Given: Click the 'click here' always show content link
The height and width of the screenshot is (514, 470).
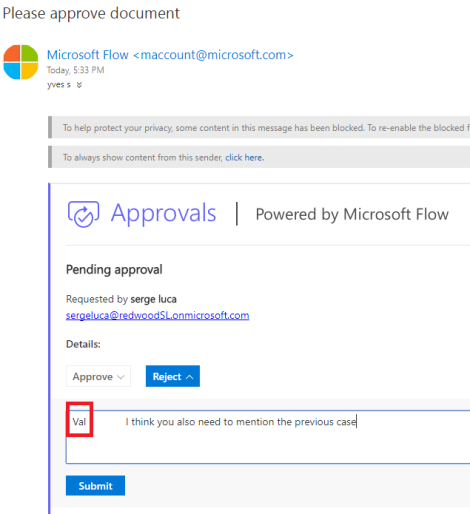Looking at the screenshot, I should tap(244, 157).
